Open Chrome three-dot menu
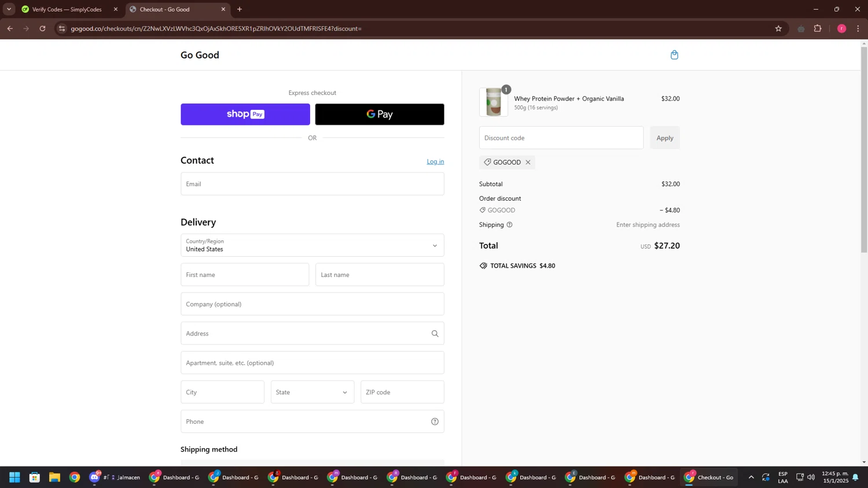 [858, 28]
